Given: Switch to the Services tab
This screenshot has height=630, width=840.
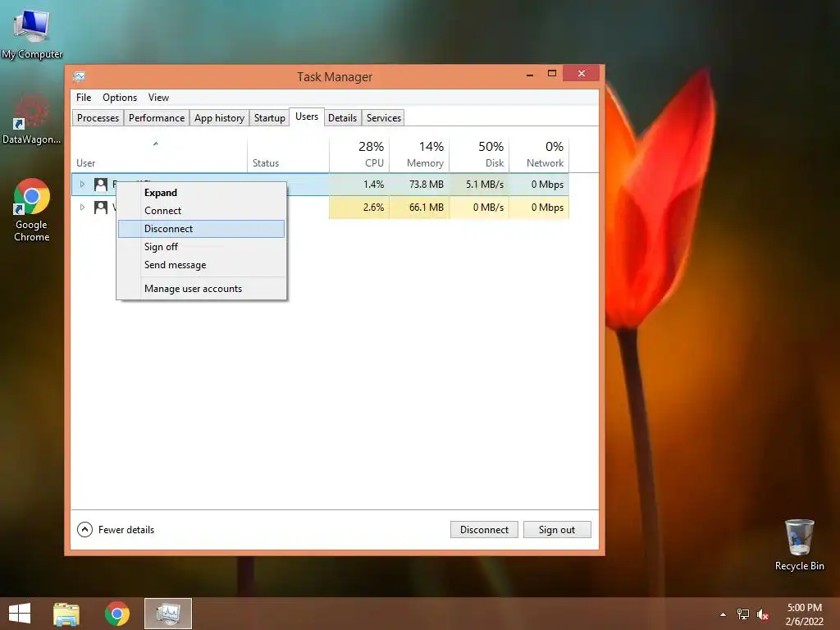Looking at the screenshot, I should (x=384, y=118).
